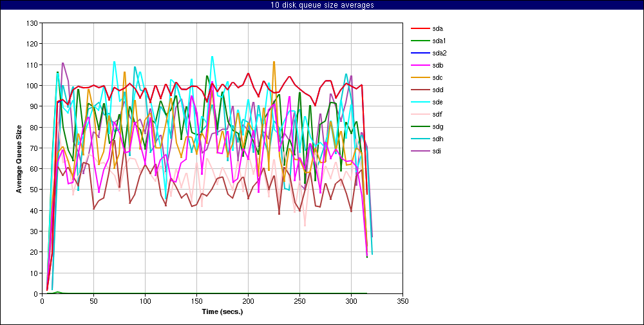The width and height of the screenshot is (644, 325).
Task: Select the sda legend label
Action: [x=437, y=29]
